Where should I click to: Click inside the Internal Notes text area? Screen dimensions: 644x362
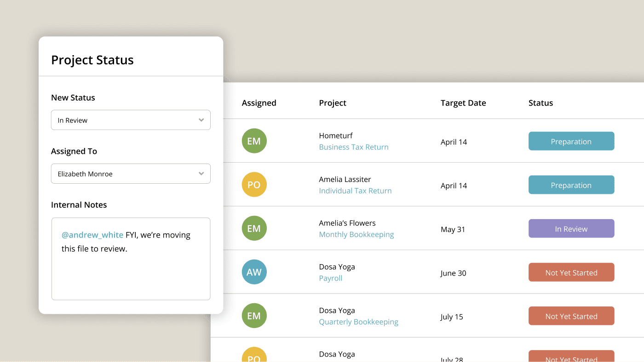tap(131, 271)
